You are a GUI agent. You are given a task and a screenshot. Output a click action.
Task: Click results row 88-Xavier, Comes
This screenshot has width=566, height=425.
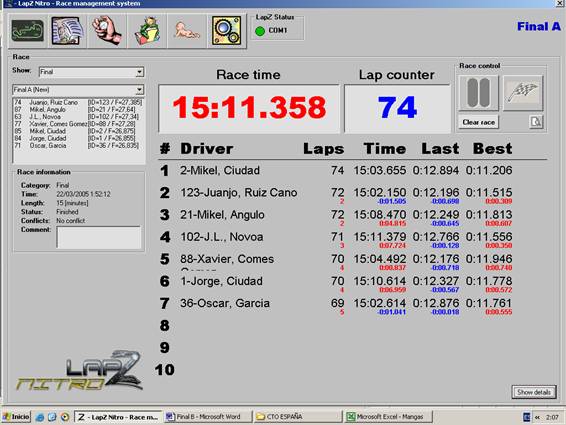click(336, 261)
